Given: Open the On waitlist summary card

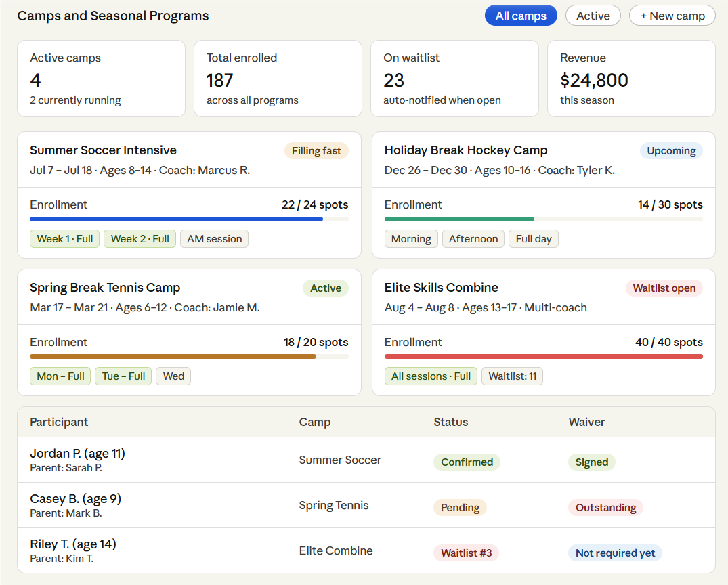Looking at the screenshot, I should pyautogui.click(x=454, y=79).
